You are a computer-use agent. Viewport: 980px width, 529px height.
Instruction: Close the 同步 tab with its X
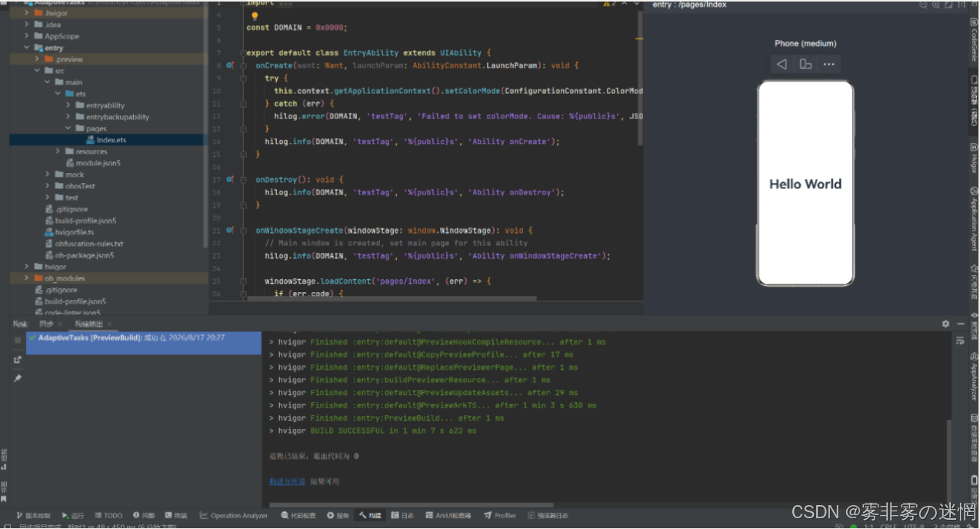(x=60, y=324)
